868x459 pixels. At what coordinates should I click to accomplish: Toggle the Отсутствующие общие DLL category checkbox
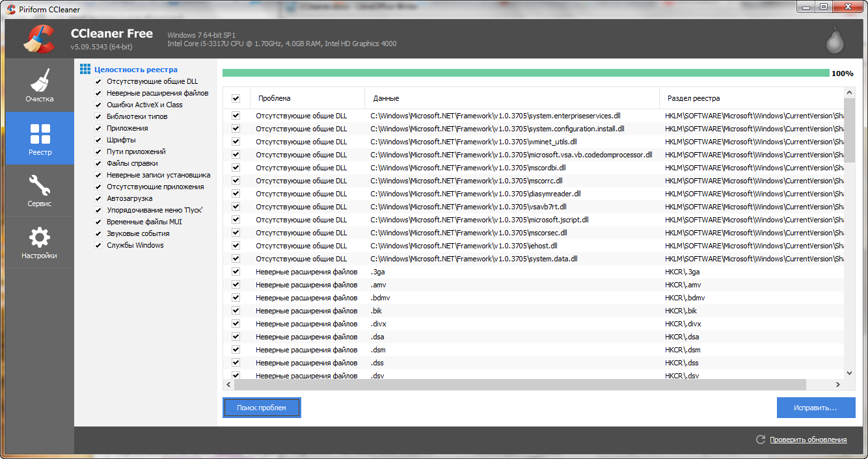(98, 81)
